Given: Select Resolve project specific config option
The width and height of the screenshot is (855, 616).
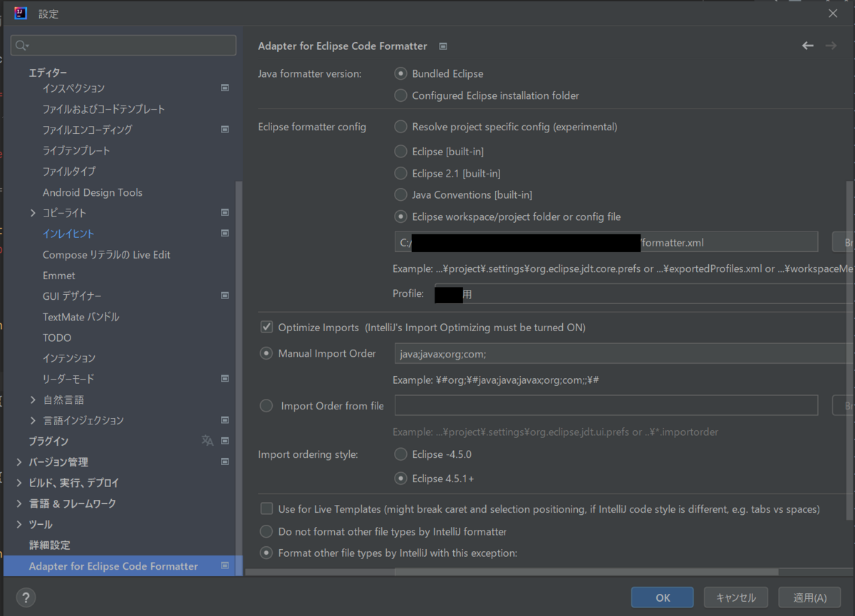Looking at the screenshot, I should pos(401,127).
